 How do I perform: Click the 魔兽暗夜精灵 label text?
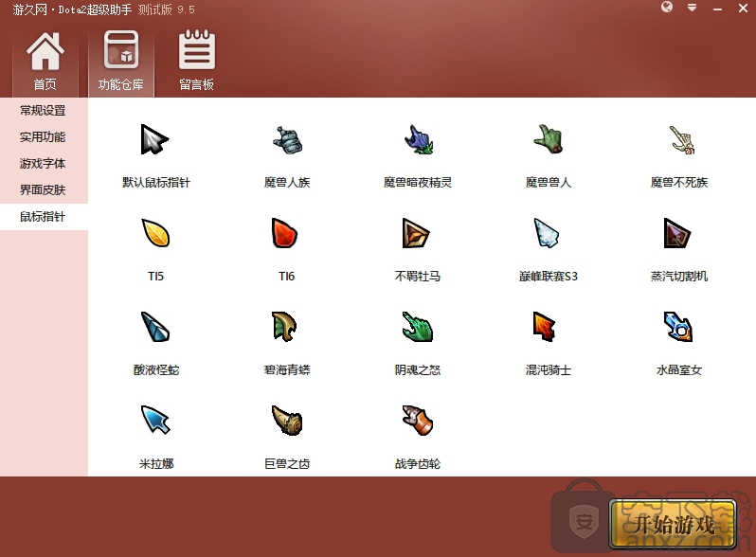(418, 182)
